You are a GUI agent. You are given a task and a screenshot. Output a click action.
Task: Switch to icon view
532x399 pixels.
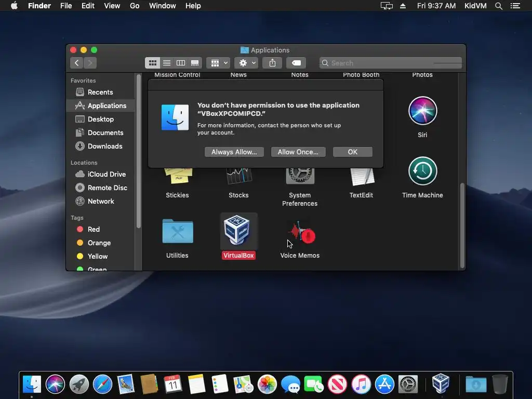pyautogui.click(x=152, y=63)
